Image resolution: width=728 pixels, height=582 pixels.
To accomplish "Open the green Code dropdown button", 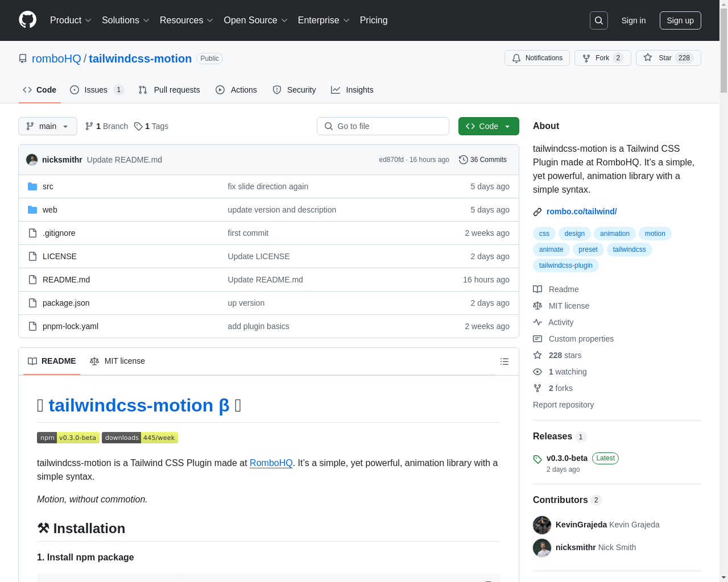I will coord(489,126).
